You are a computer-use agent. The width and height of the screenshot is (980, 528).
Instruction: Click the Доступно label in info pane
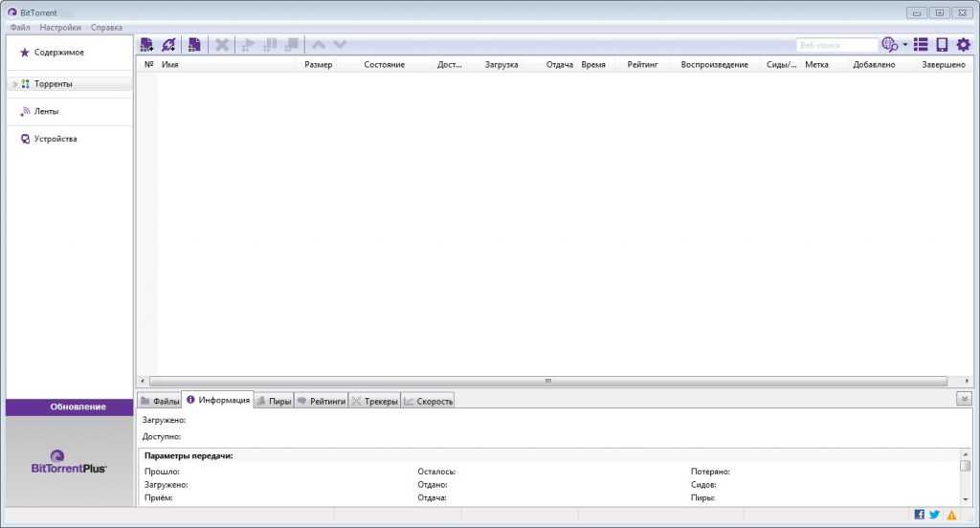point(161,436)
